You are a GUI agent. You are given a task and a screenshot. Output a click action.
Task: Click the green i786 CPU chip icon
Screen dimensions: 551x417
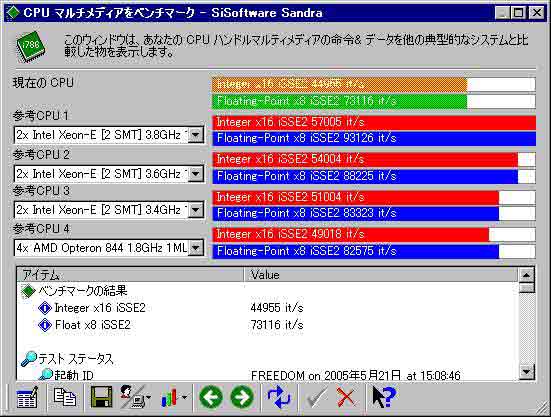tap(31, 47)
